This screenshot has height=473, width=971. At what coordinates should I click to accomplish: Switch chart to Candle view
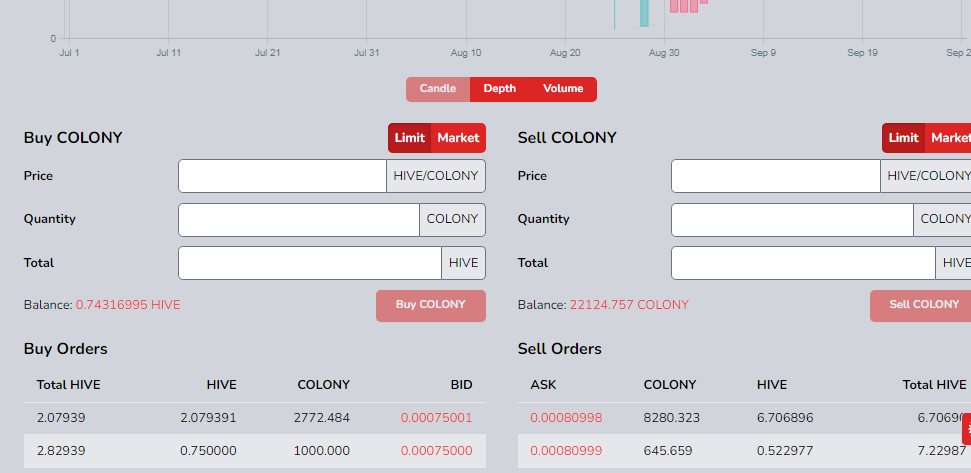point(437,89)
